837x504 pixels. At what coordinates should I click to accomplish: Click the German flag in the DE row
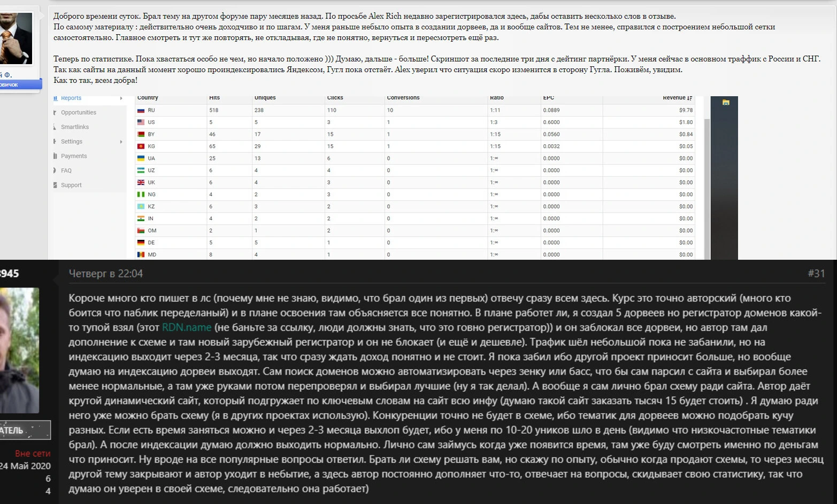point(141,243)
